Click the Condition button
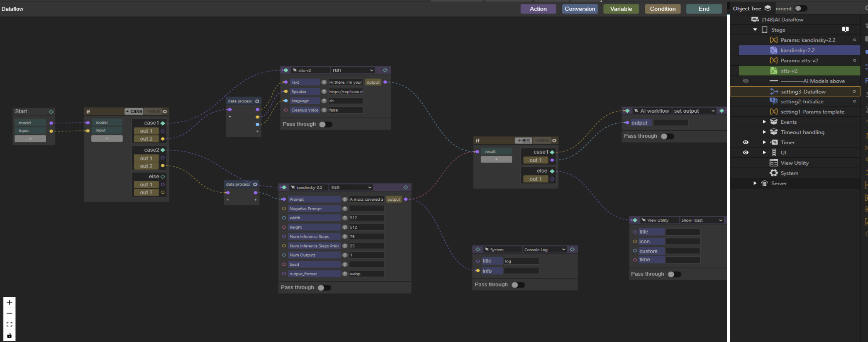The height and width of the screenshot is (342, 868). (x=663, y=9)
